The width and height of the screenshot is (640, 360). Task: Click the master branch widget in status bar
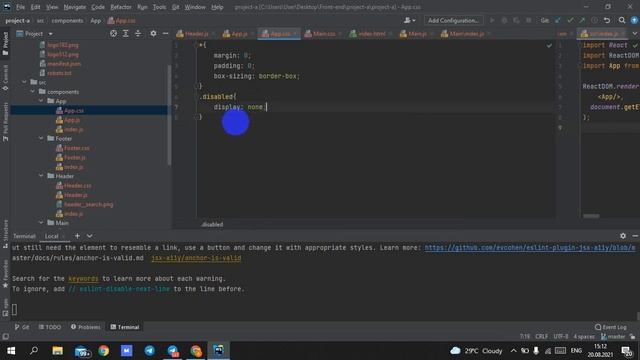click(x=613, y=337)
